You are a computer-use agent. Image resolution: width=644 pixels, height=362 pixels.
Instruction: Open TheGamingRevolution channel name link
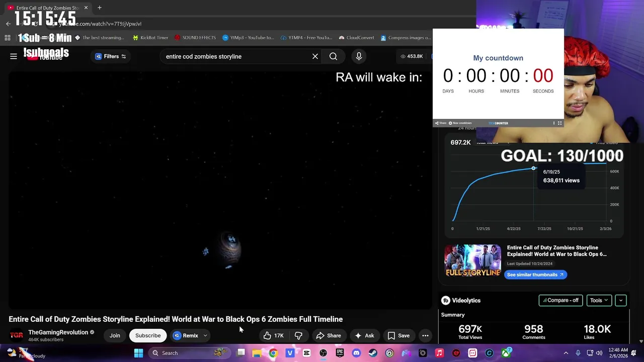coord(58,332)
